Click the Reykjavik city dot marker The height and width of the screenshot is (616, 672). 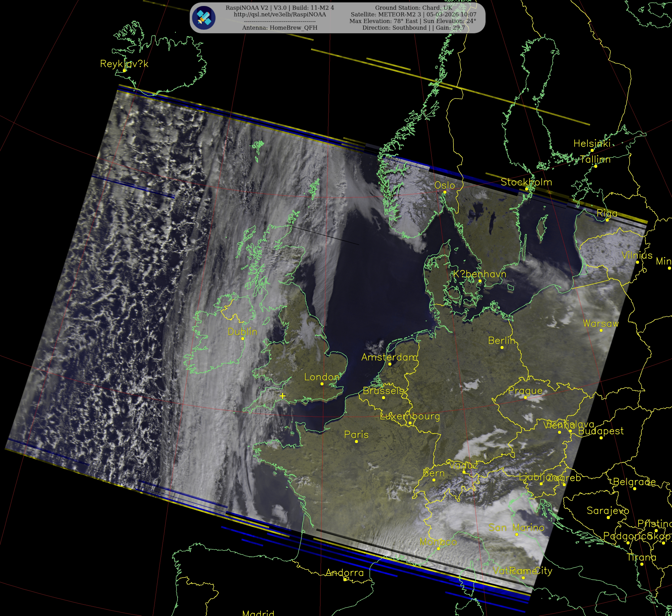(124, 70)
